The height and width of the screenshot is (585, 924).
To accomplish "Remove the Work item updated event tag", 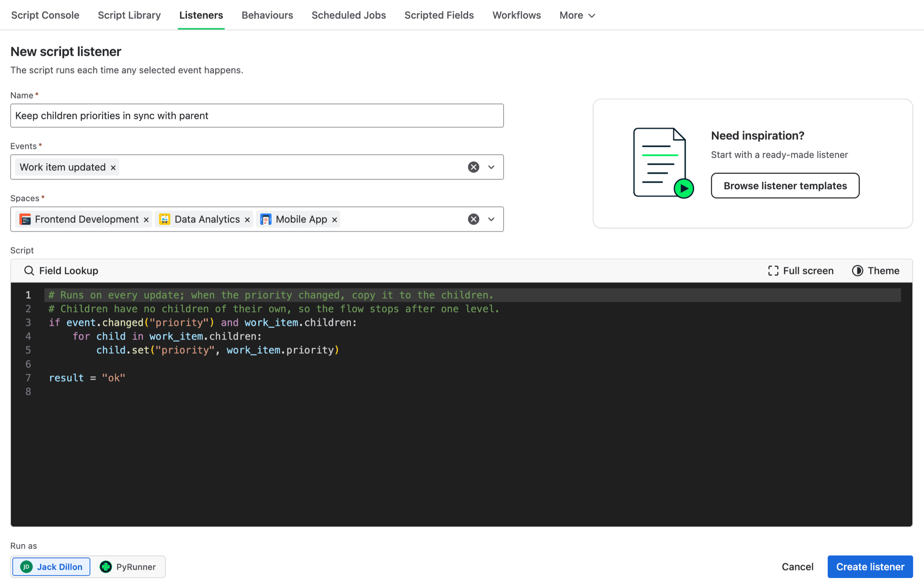I will click(x=113, y=167).
